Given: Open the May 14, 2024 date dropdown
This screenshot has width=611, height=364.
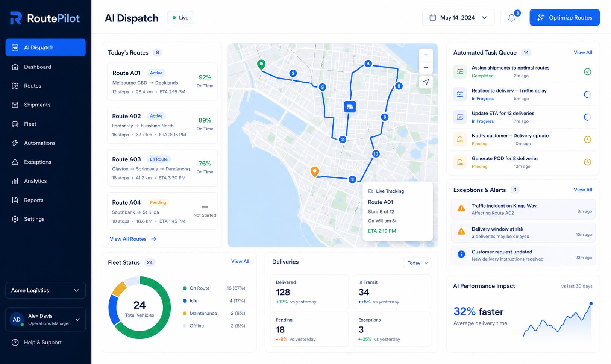Looking at the screenshot, I should coord(458,18).
